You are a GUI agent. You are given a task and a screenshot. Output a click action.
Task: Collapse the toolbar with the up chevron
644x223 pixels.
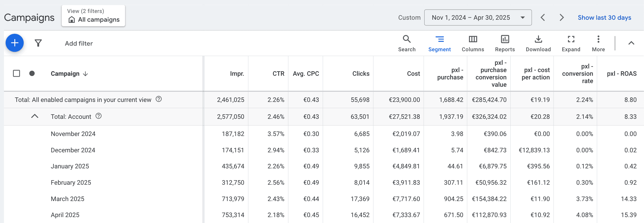631,43
